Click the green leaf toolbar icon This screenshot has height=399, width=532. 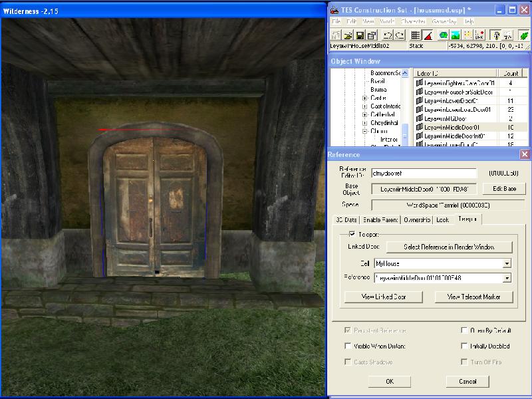click(523, 35)
